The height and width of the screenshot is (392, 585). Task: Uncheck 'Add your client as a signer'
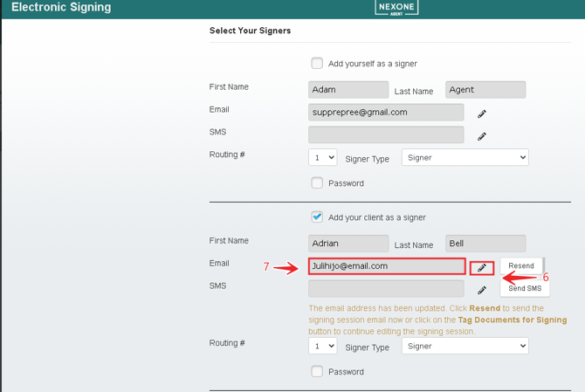pyautogui.click(x=317, y=217)
